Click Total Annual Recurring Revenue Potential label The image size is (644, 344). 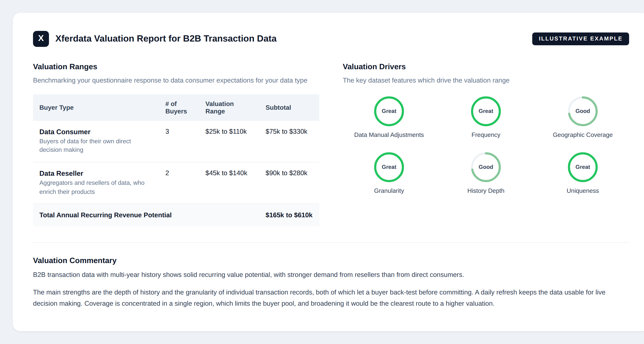coord(105,215)
